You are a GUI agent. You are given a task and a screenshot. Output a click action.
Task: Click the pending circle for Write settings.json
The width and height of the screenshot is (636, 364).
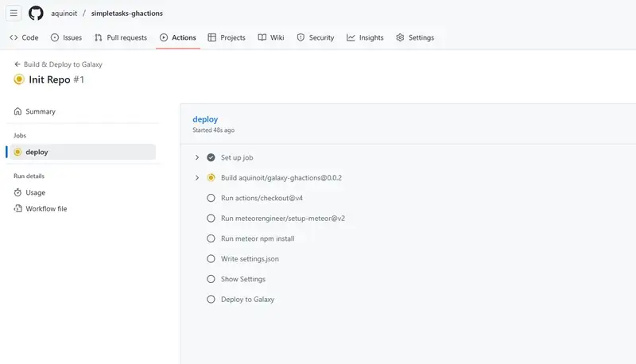coord(211,258)
